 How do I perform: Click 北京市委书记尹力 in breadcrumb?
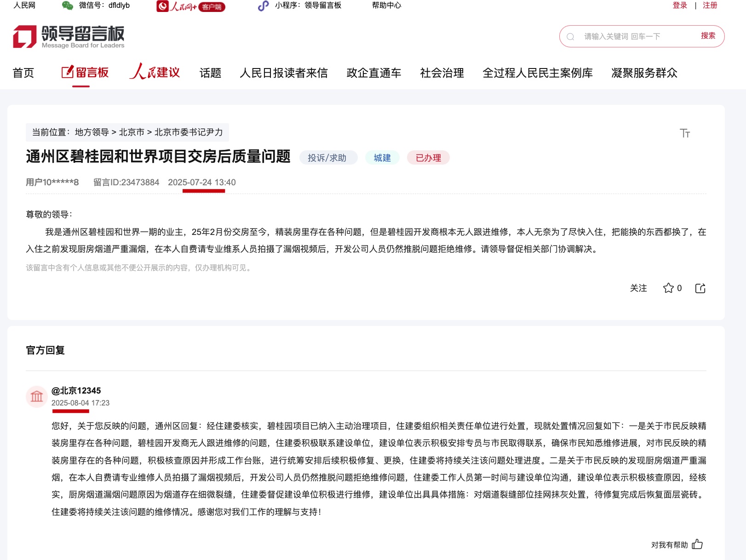(189, 132)
